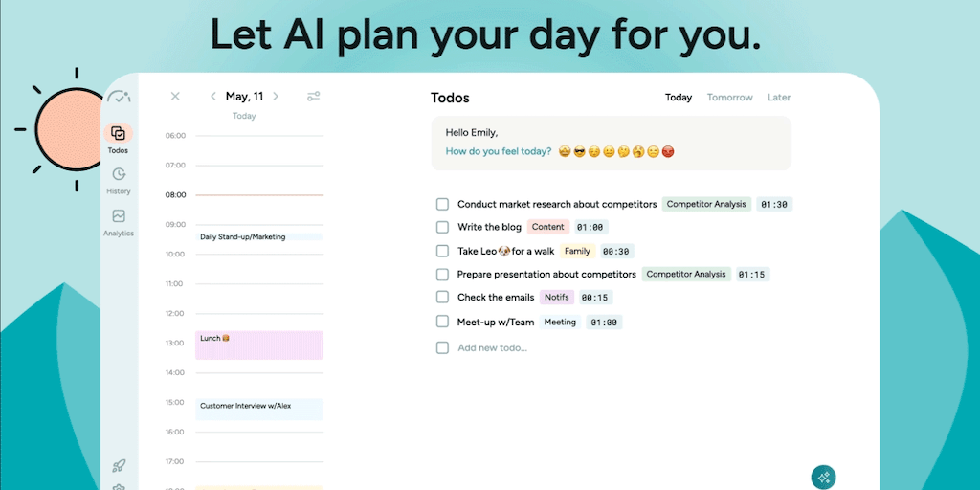Close the calendar panel with X
Viewport: 980px width, 490px height.
tap(175, 97)
